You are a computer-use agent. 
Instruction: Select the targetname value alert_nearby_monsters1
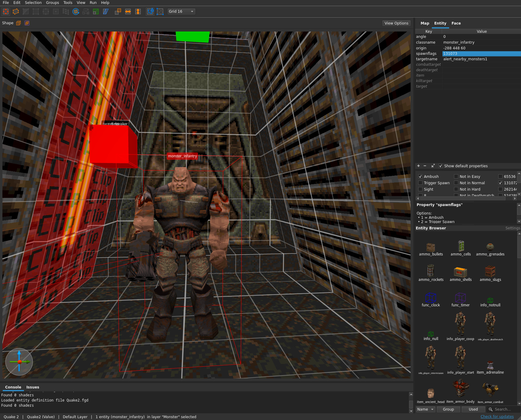[x=481, y=59]
